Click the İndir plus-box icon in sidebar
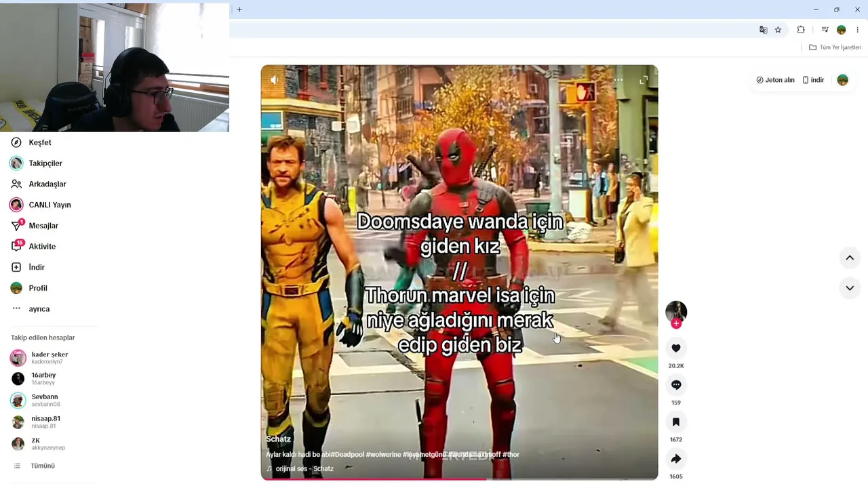Screen dimensions: 868x488 16,267
